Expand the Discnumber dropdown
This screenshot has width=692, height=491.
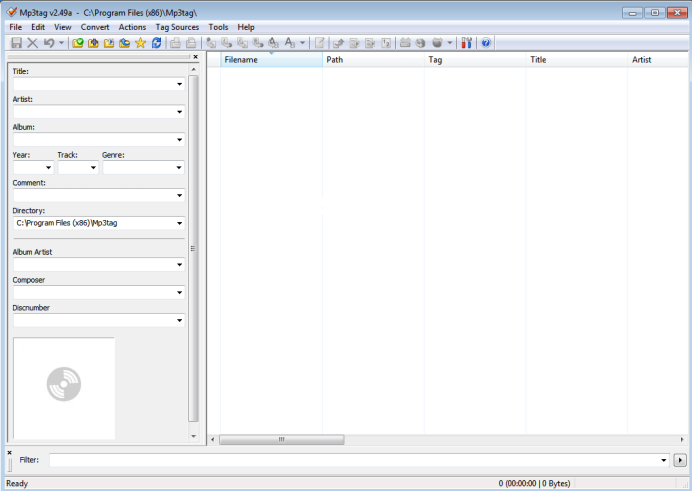click(x=179, y=320)
